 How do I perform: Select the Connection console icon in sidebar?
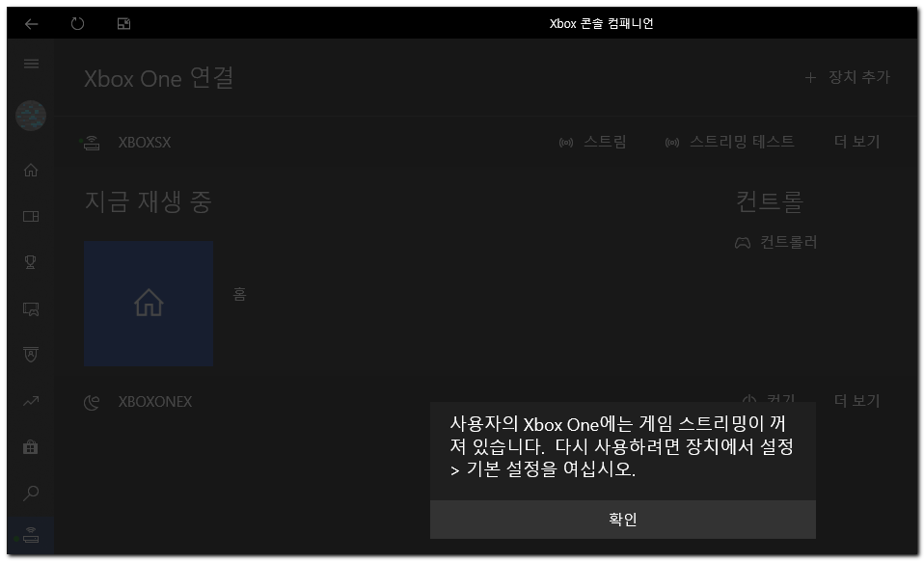pos(31,535)
